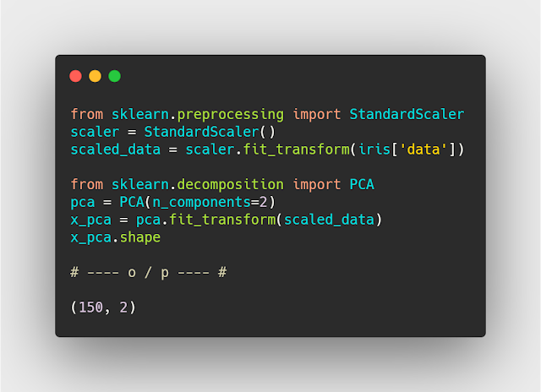Click 'decomposition' in the second import line
541x392 pixels.
239,185
